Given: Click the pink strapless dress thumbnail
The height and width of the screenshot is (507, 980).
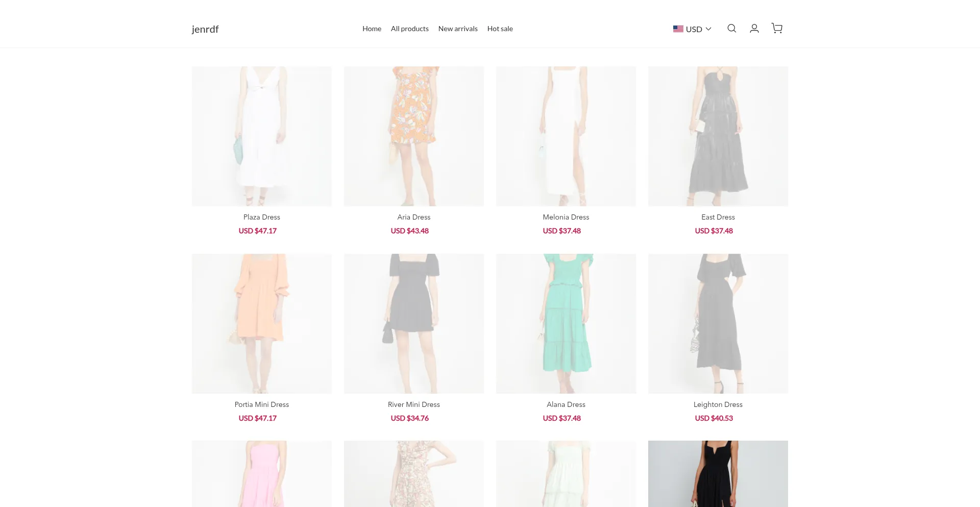Looking at the screenshot, I should tap(261, 474).
